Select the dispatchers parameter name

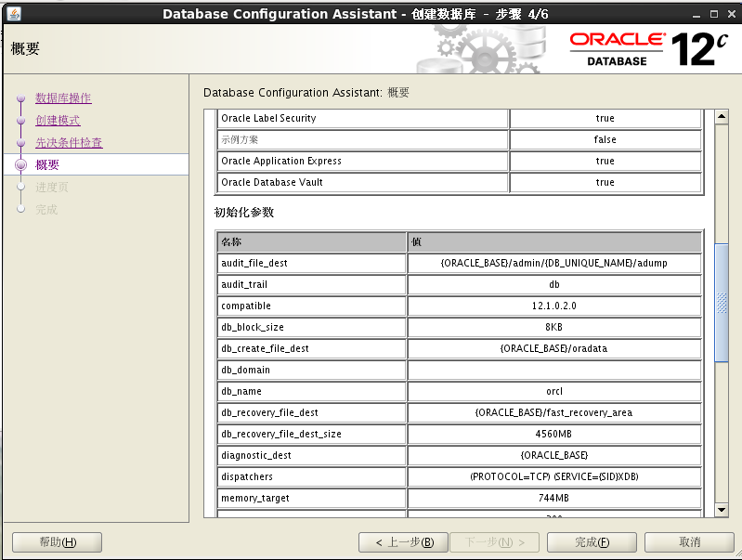pyautogui.click(x=311, y=476)
